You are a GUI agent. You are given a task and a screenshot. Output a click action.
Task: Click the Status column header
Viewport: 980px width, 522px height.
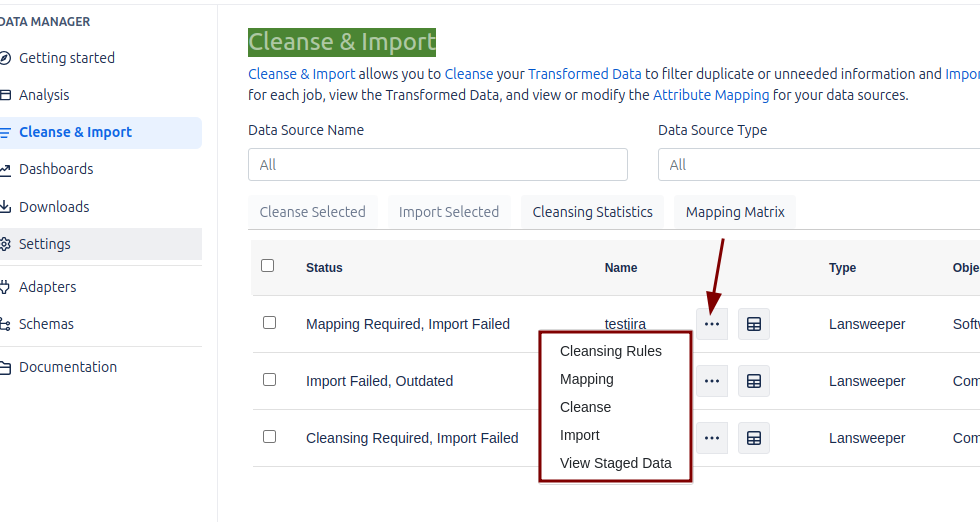[x=324, y=268]
